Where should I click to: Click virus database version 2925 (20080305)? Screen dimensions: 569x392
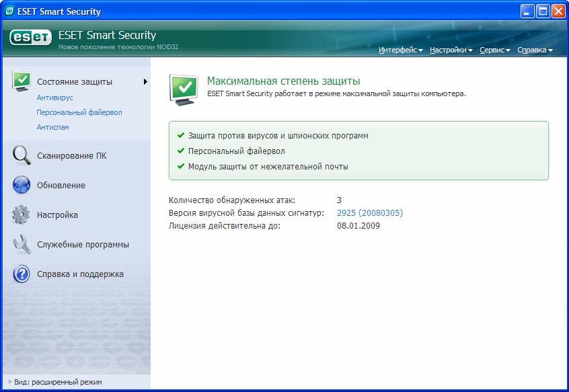pyautogui.click(x=370, y=213)
